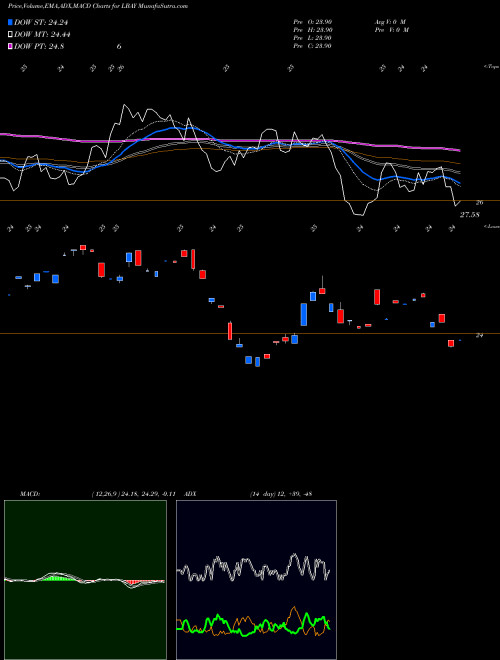Click the 'ADX' panel heading
The height and width of the screenshot is (660, 500).
click(x=191, y=494)
